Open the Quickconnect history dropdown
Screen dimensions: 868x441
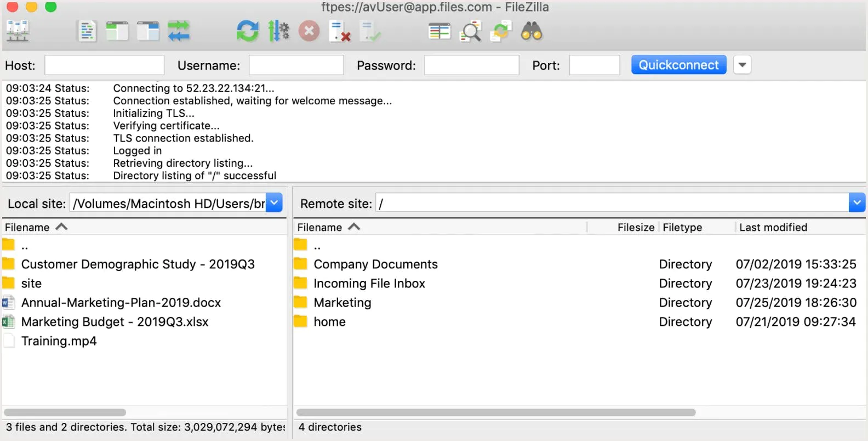coord(742,65)
